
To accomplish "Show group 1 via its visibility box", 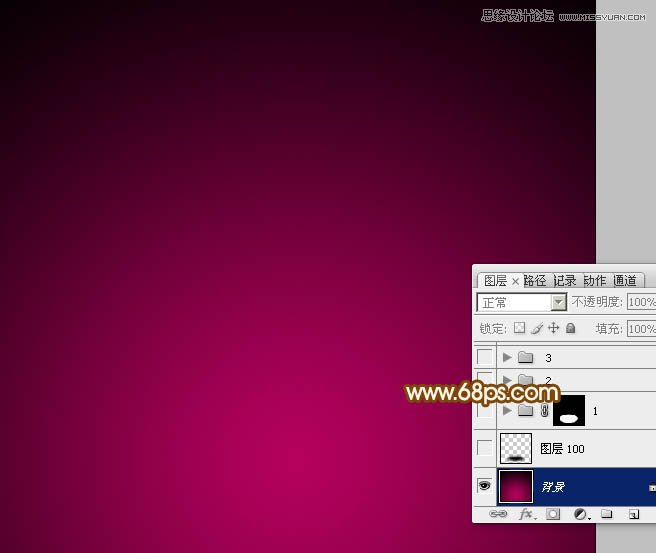I will (x=484, y=410).
